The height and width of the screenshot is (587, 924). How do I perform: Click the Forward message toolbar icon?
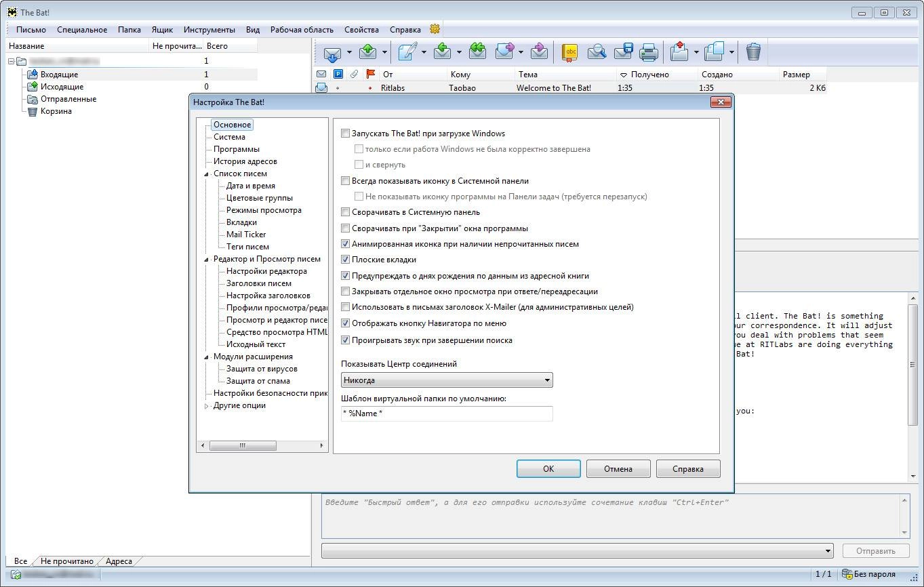tap(505, 52)
